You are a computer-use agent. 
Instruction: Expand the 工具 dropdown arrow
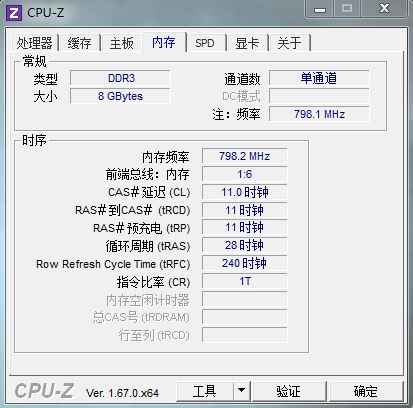[x=242, y=391]
